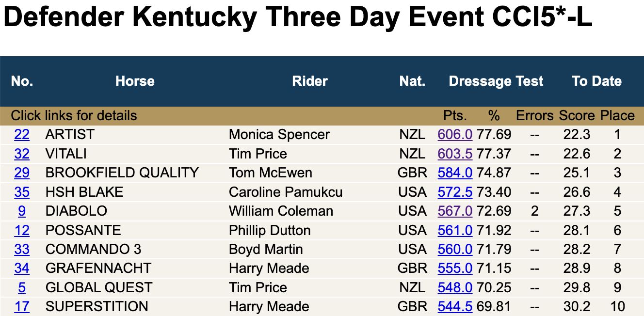Click entry number 32 link for VITALI
Screen dimensions: 644x316
(x=22, y=154)
